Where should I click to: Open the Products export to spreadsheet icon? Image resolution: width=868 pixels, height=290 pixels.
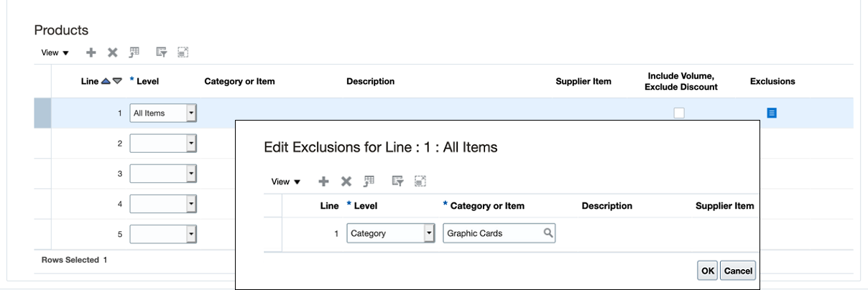(x=134, y=52)
